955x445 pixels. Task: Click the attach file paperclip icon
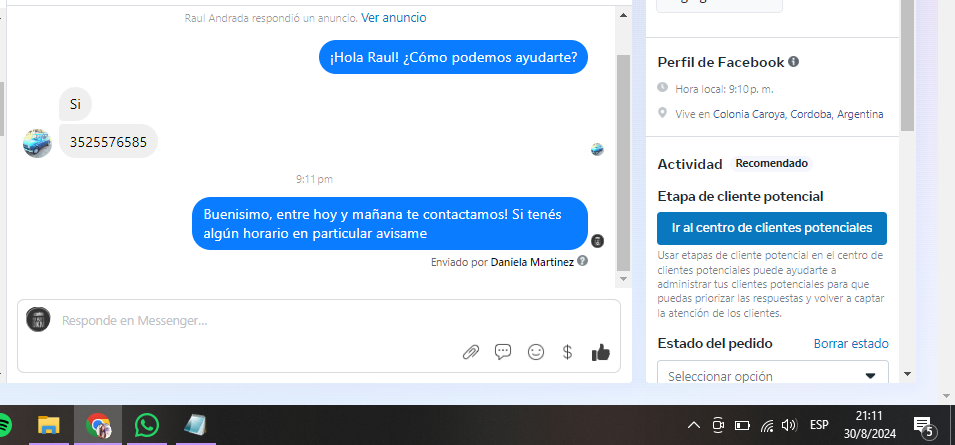click(470, 352)
